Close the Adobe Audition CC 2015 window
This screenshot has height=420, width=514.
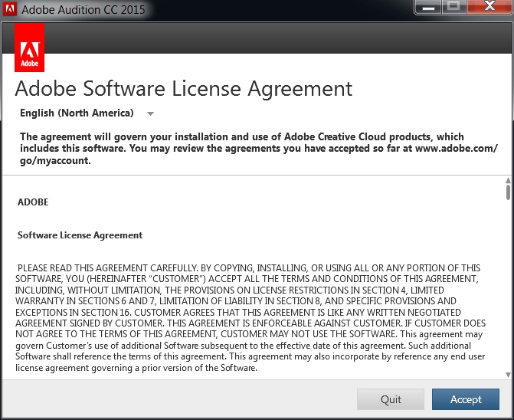(489, 7)
